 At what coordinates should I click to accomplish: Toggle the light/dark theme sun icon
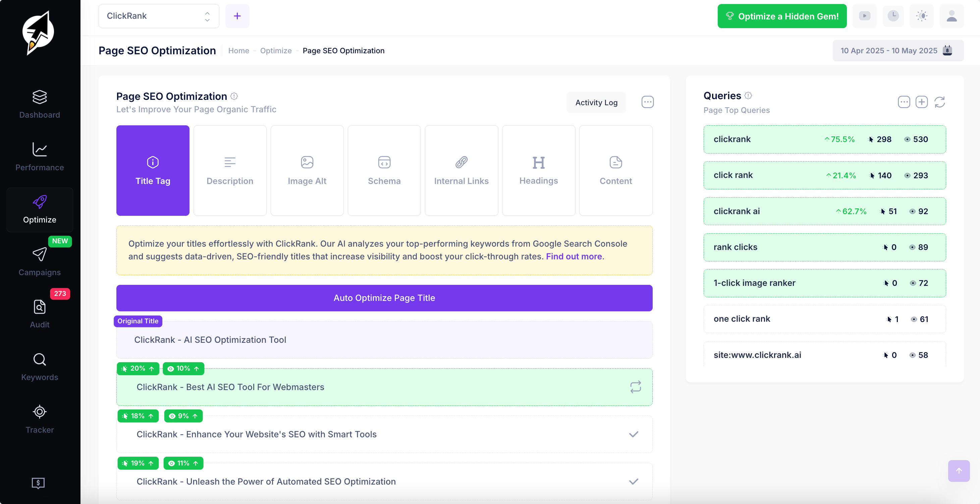(921, 16)
